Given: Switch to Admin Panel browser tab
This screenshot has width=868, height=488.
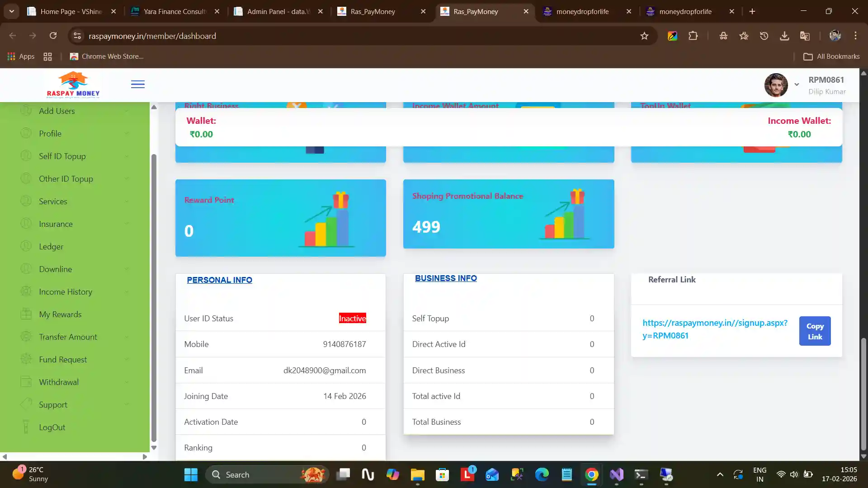Looking at the screenshot, I should pos(278,11).
